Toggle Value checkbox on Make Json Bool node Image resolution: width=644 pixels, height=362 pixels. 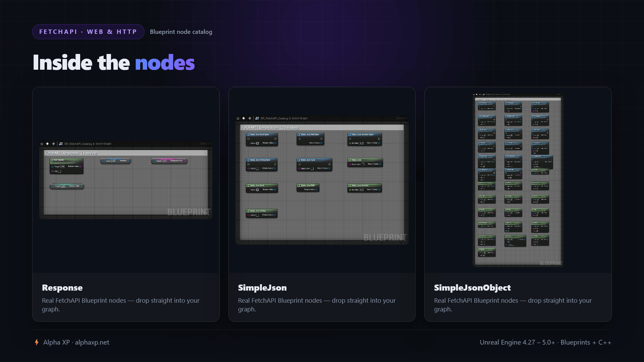[258, 190]
